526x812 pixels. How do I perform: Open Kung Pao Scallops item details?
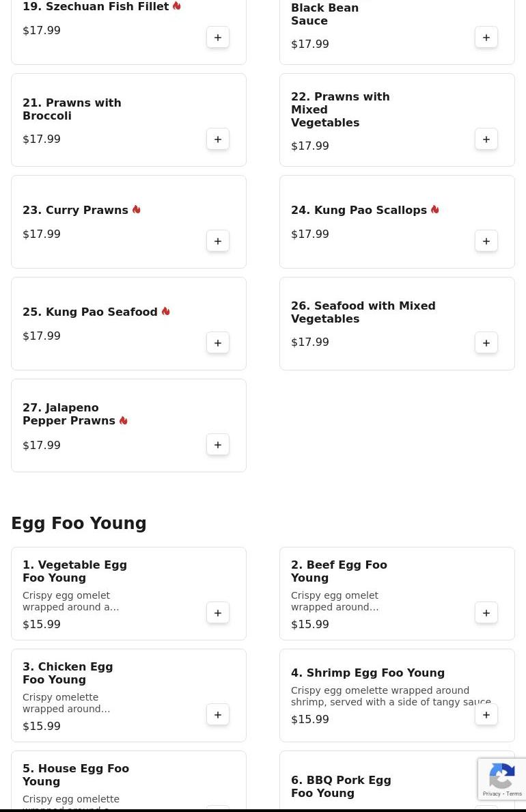click(x=397, y=221)
